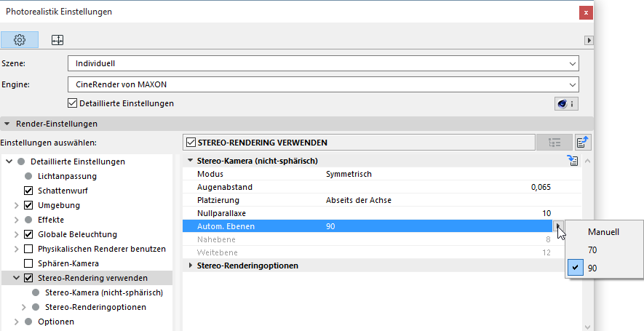644x331 pixels.
Task: Click the CineRender info button
Action: [x=565, y=104]
